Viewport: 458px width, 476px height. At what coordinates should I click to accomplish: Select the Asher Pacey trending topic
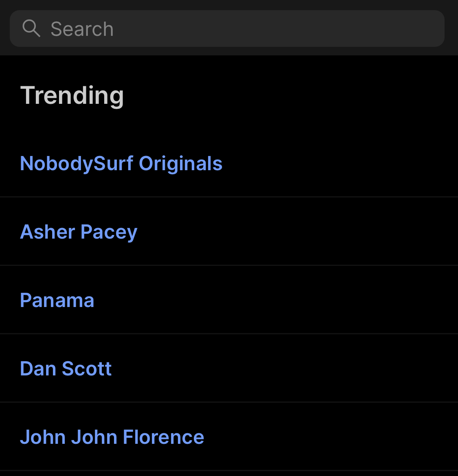(79, 232)
